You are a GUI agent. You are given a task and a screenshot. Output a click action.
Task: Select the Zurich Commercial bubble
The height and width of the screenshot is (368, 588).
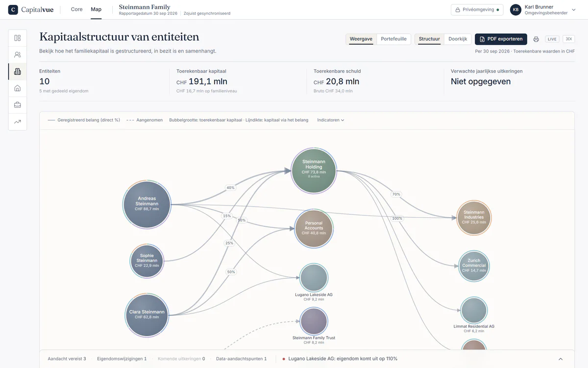pos(474,265)
